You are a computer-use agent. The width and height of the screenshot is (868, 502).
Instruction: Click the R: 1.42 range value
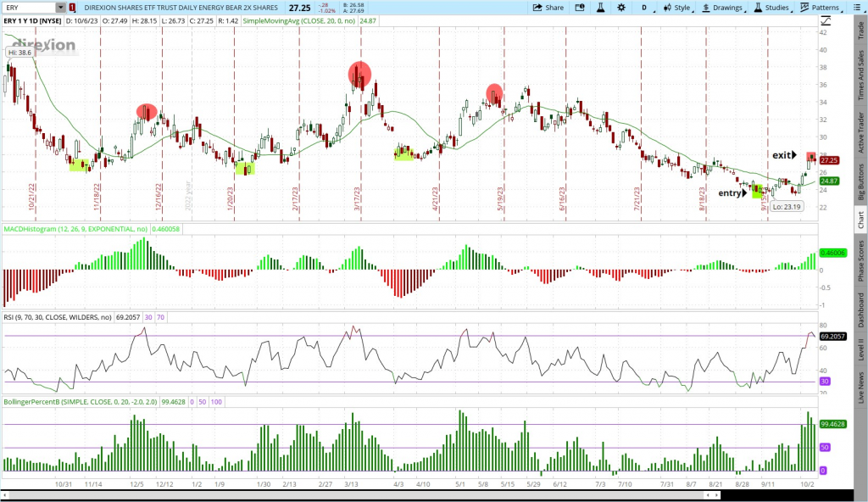point(228,21)
